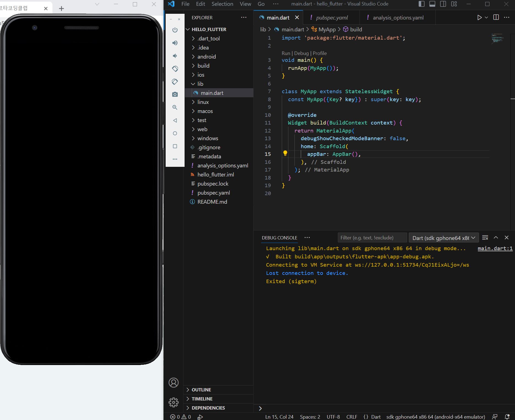Viewport: 515px width, 420px height.
Task: Run the Dart file with the play button
Action: (480, 18)
